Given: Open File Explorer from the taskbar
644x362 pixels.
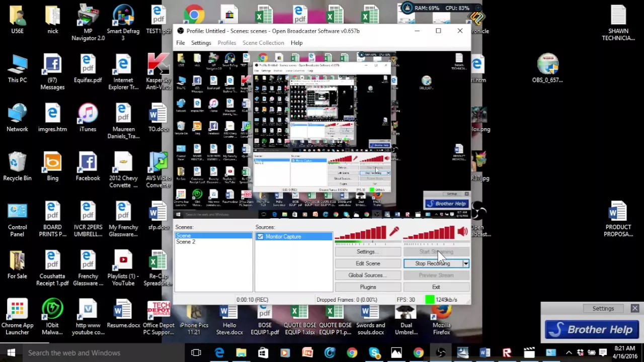Looking at the screenshot, I should pyautogui.click(x=241, y=352).
